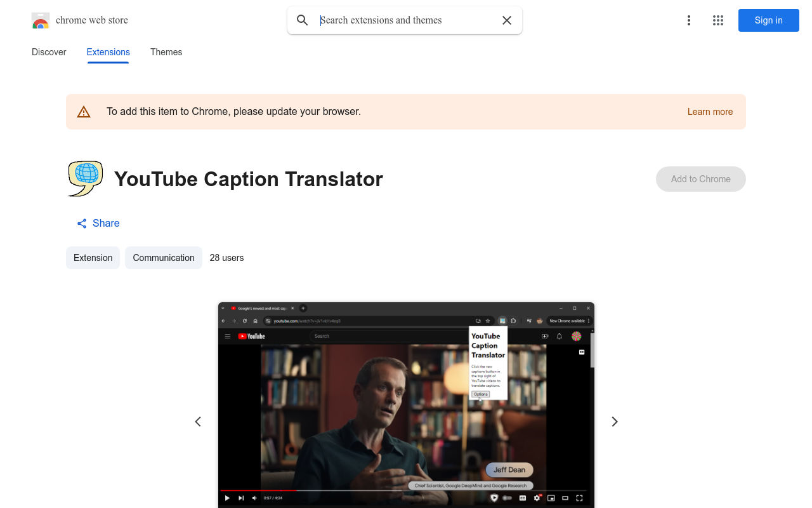Click the Sign in button

coord(768,20)
